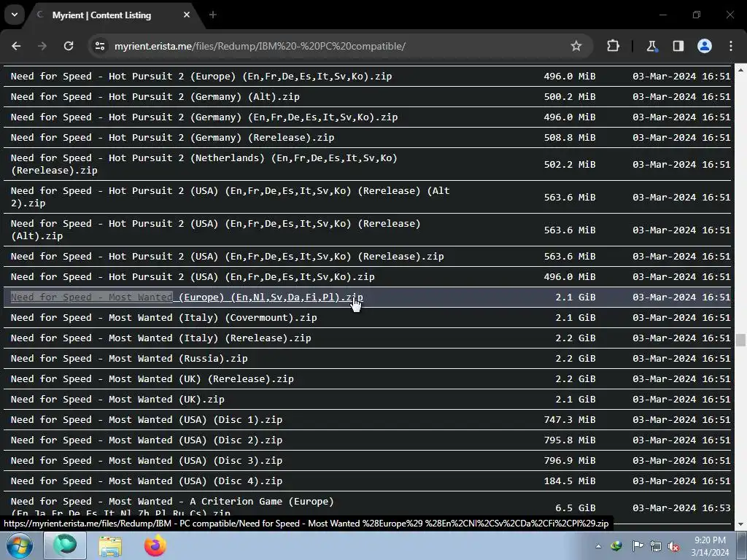Add a new browser tab
The width and height of the screenshot is (747, 560).
pyautogui.click(x=213, y=15)
